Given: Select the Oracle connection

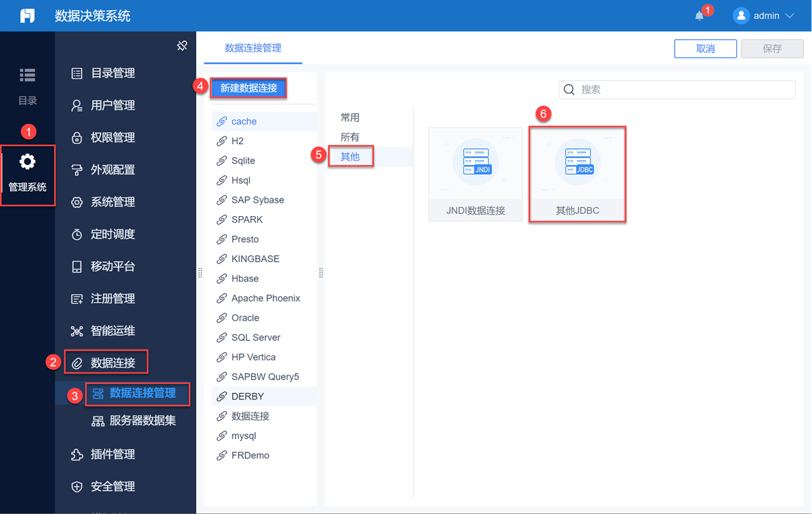Looking at the screenshot, I should tap(264, 318).
